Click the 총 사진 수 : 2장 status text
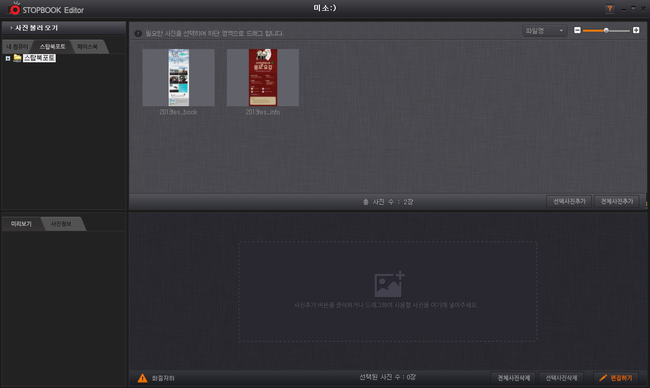650x388 pixels. click(x=388, y=202)
